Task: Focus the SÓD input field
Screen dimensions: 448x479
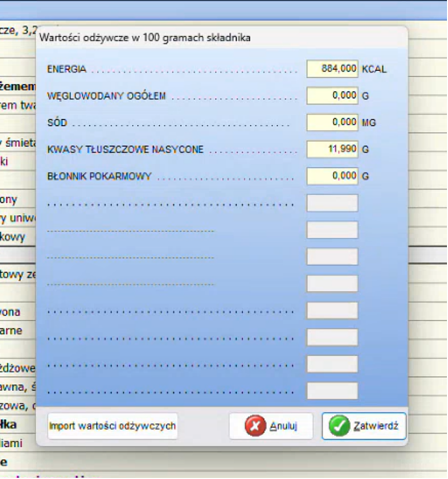Action: [332, 123]
